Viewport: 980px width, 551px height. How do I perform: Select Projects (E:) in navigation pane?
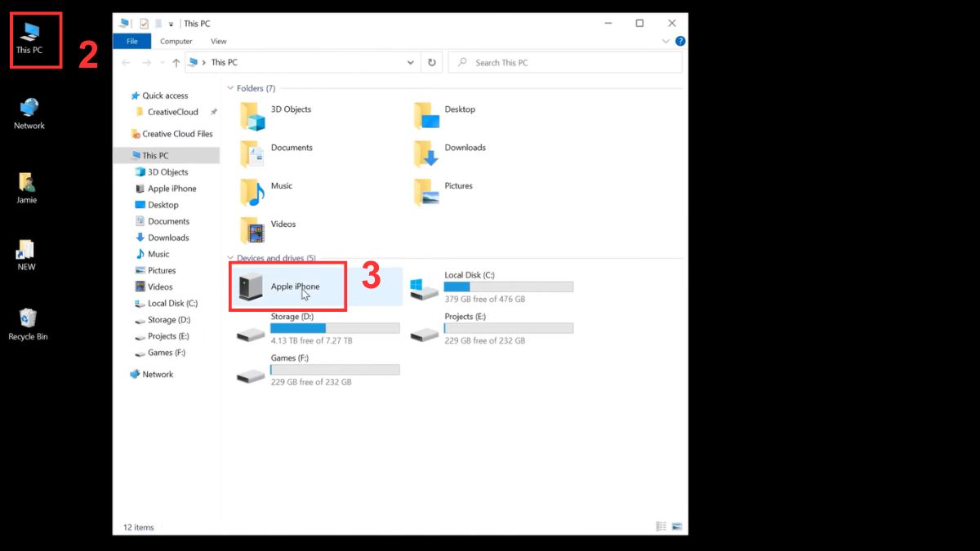point(167,336)
